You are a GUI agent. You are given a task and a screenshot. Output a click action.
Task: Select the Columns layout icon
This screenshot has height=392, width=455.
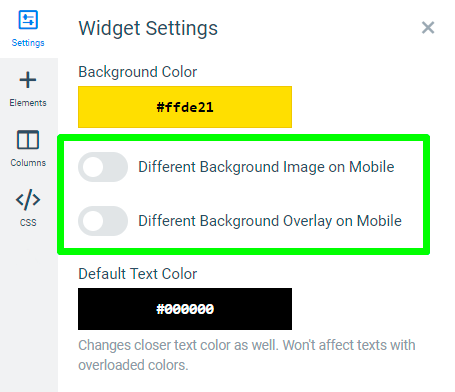(28, 140)
